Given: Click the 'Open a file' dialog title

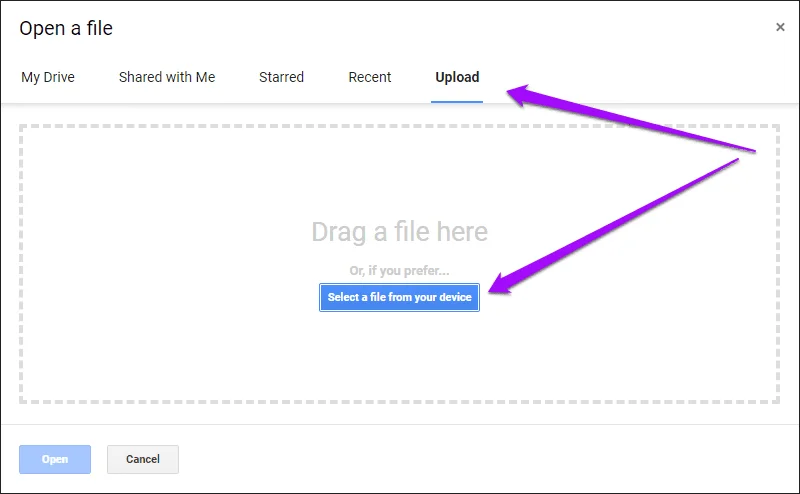Looking at the screenshot, I should click(66, 29).
